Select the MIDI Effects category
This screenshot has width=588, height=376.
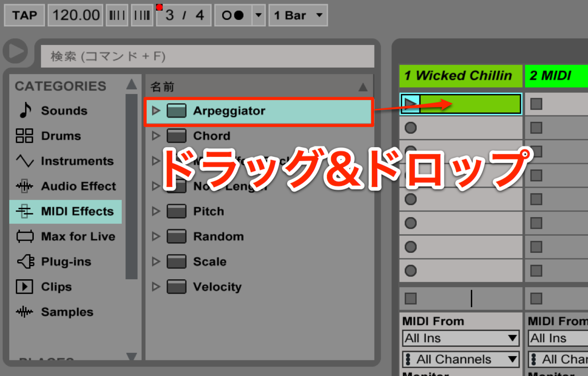[66, 212]
